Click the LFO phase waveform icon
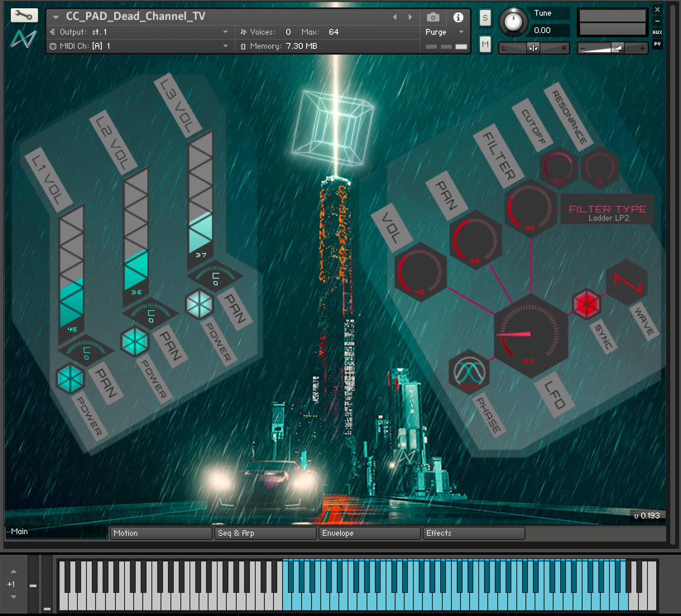681x616 pixels. (469, 372)
